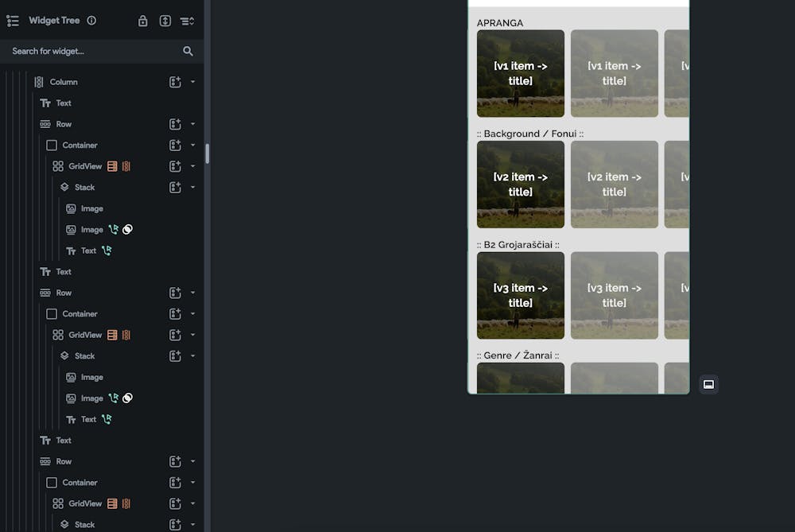This screenshot has width=795, height=532.
Task: Select the first Image under the first Stack
Action: 91,208
